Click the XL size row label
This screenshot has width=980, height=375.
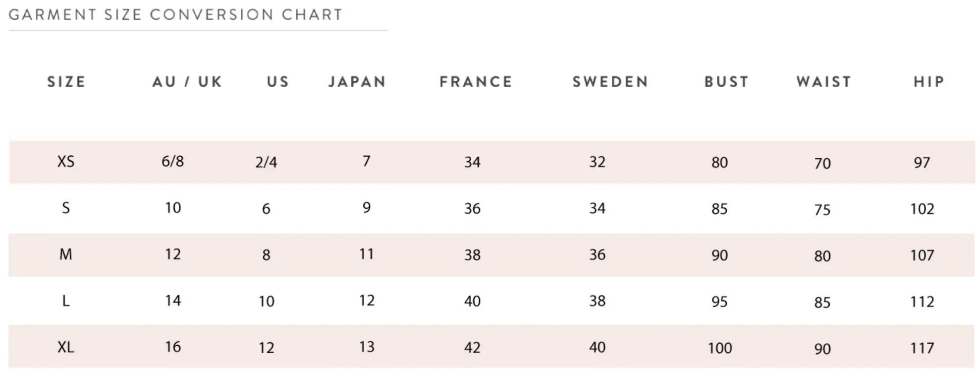point(66,347)
